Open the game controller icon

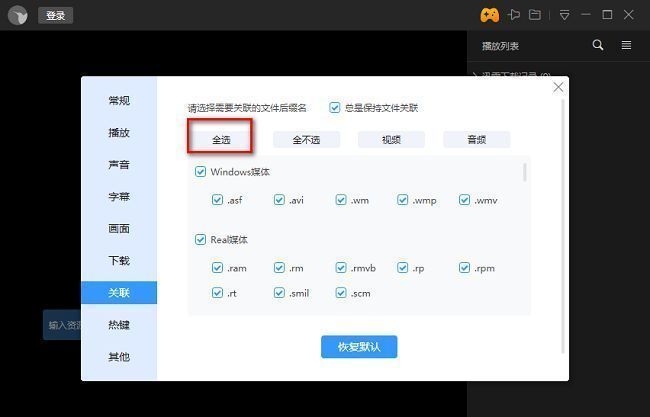point(490,15)
